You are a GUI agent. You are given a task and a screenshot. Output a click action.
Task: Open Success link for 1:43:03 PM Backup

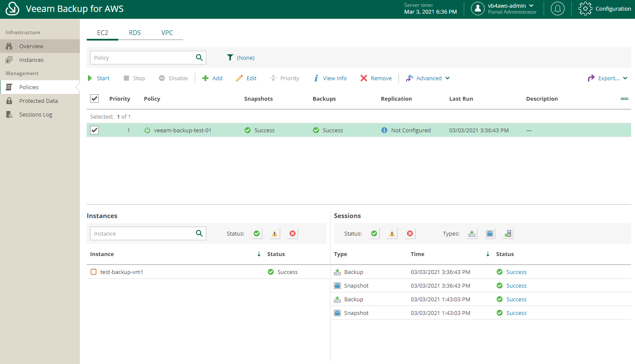[x=516, y=299]
